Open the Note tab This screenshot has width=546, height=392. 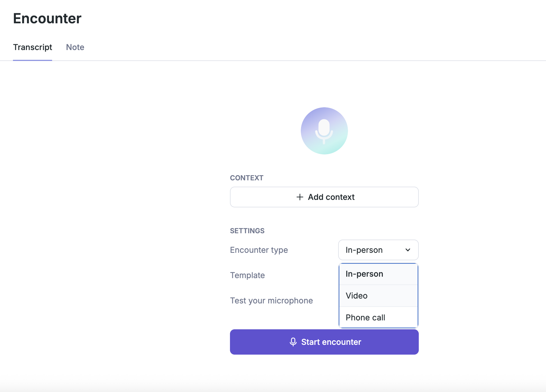click(75, 47)
